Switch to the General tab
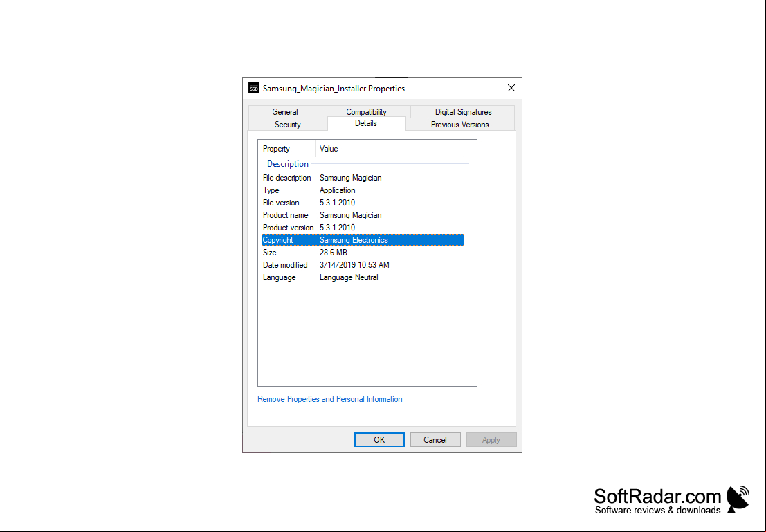766x532 pixels. 285,112
